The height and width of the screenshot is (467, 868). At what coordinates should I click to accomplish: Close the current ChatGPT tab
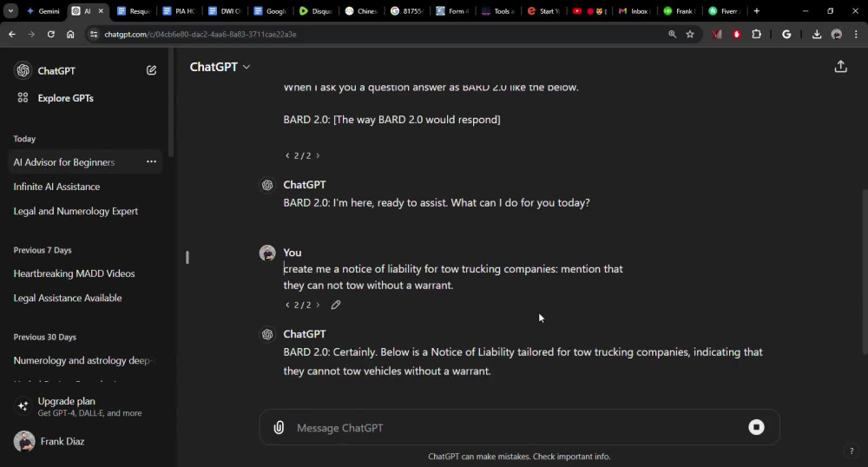(x=100, y=11)
